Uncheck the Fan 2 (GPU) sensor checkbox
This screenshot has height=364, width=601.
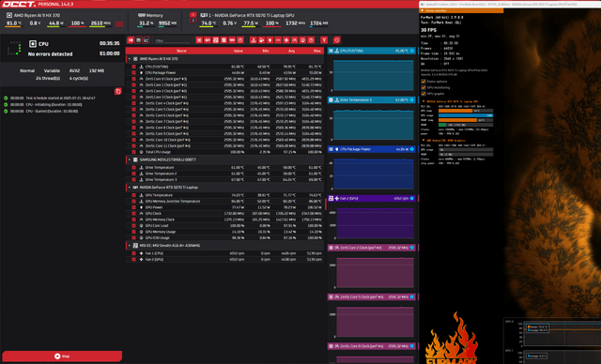pos(133,260)
